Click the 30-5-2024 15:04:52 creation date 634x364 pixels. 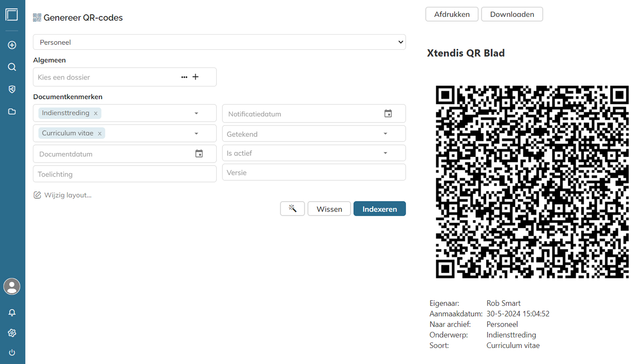(518, 314)
